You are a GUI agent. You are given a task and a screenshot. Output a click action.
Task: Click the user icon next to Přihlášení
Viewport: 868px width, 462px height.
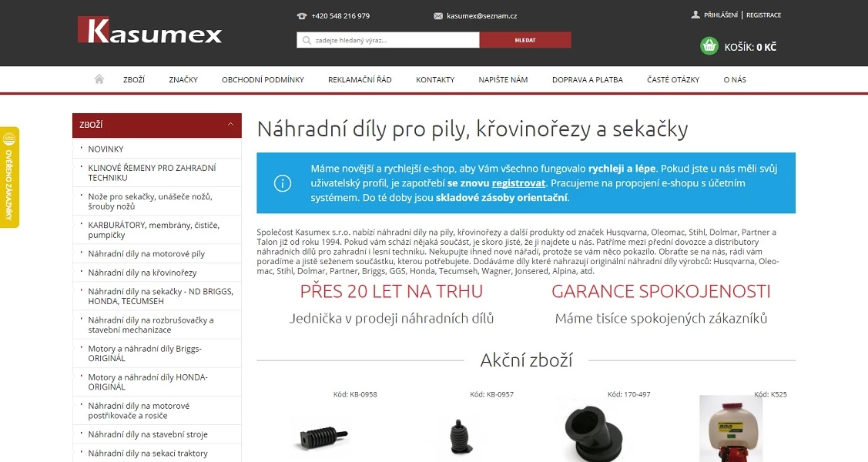pyautogui.click(x=695, y=15)
